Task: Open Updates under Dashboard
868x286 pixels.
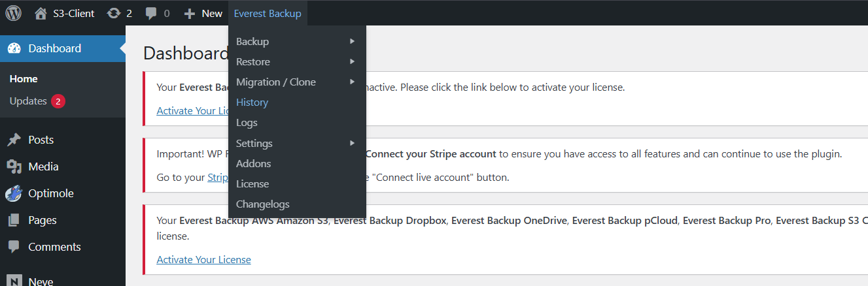Action: click(x=28, y=101)
